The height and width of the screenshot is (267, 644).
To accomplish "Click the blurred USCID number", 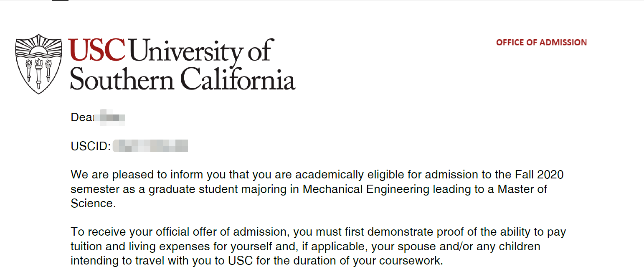I will (150, 146).
